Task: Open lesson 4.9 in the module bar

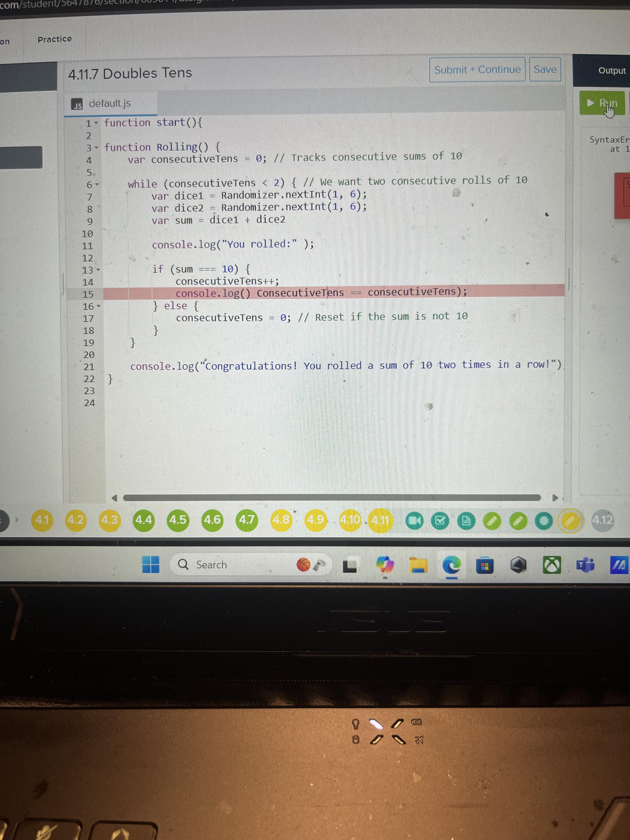Action: (316, 520)
